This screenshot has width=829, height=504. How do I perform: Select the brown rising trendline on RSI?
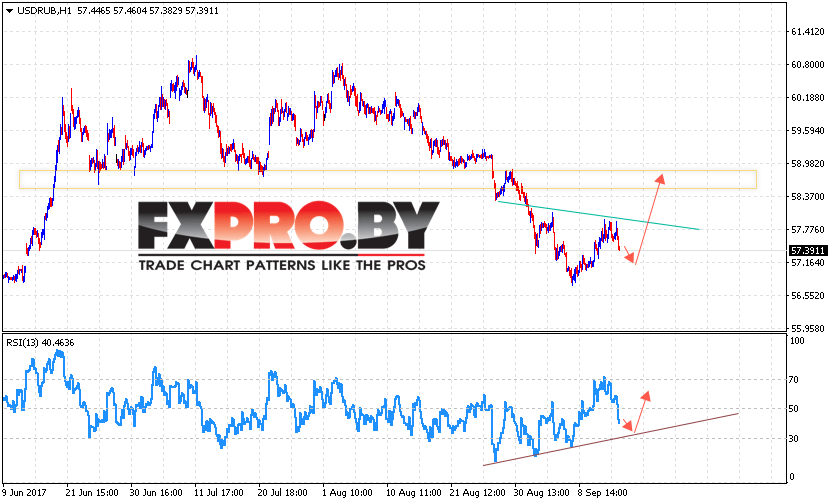pyautogui.click(x=611, y=439)
